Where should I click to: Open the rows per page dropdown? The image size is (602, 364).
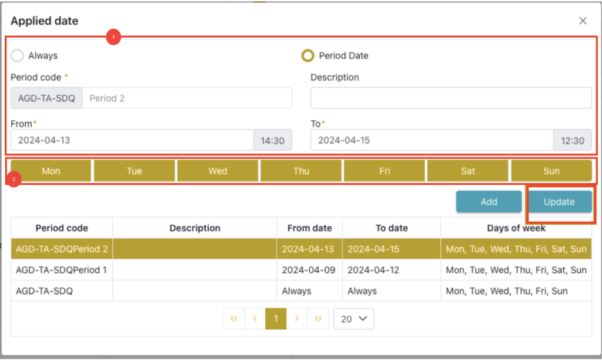(353, 319)
